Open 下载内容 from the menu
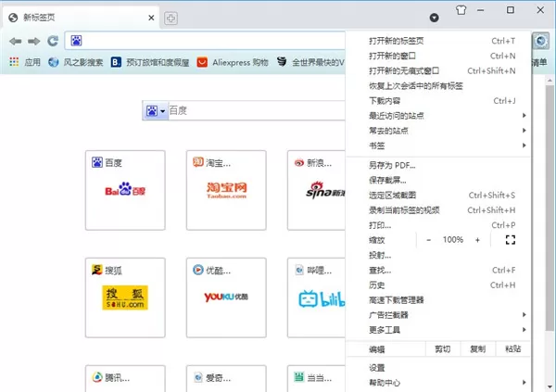The width and height of the screenshot is (556, 392). pos(438,101)
